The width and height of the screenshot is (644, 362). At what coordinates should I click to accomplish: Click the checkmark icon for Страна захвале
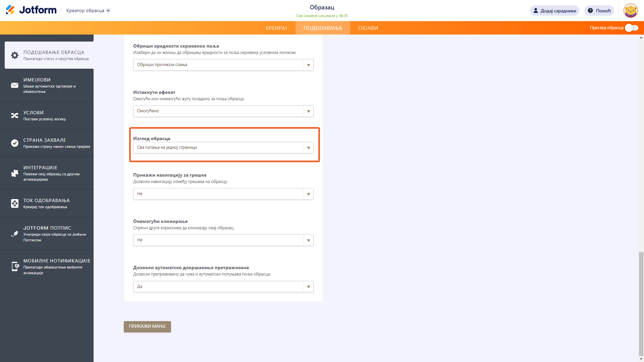[15, 143]
